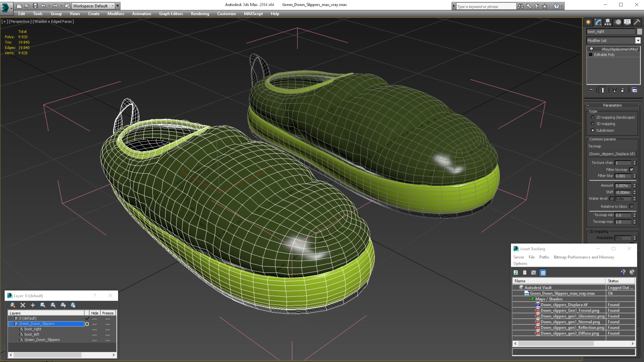Toggle Filter texmap checkbox

[631, 169]
